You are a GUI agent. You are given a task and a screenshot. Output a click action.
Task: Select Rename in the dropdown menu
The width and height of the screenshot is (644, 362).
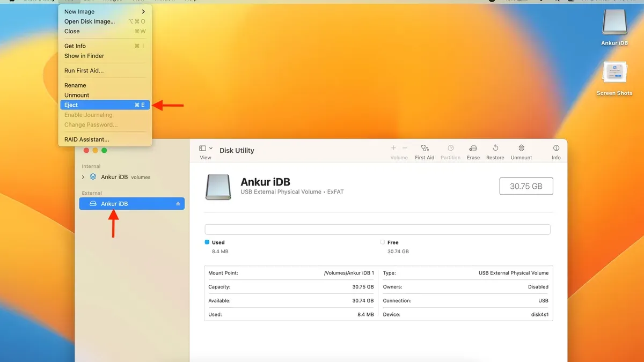(105, 85)
